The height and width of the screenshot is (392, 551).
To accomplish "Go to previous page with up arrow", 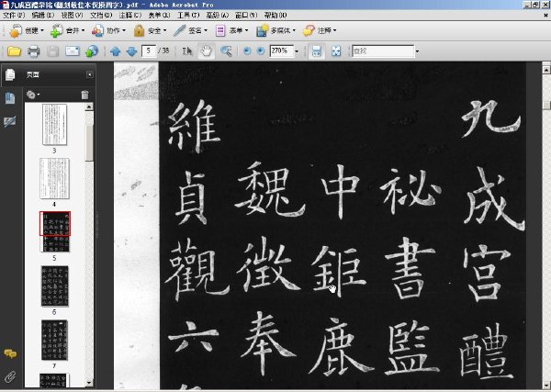I will (116, 51).
